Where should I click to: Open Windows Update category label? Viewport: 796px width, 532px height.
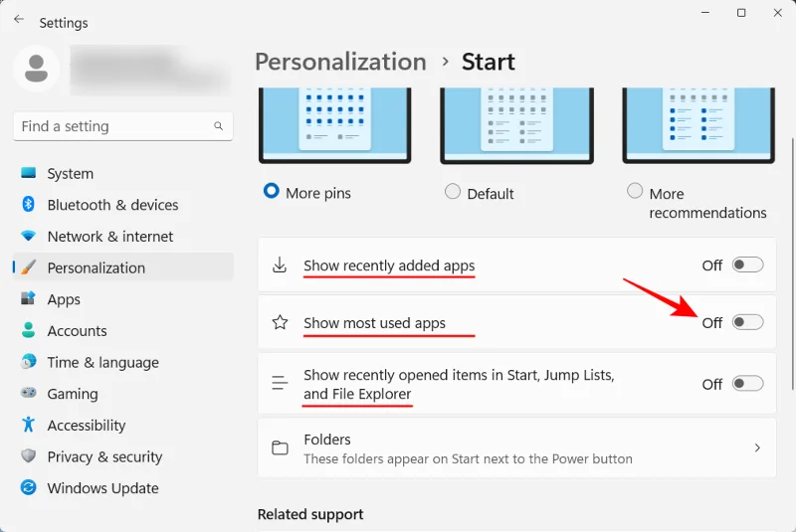click(103, 488)
